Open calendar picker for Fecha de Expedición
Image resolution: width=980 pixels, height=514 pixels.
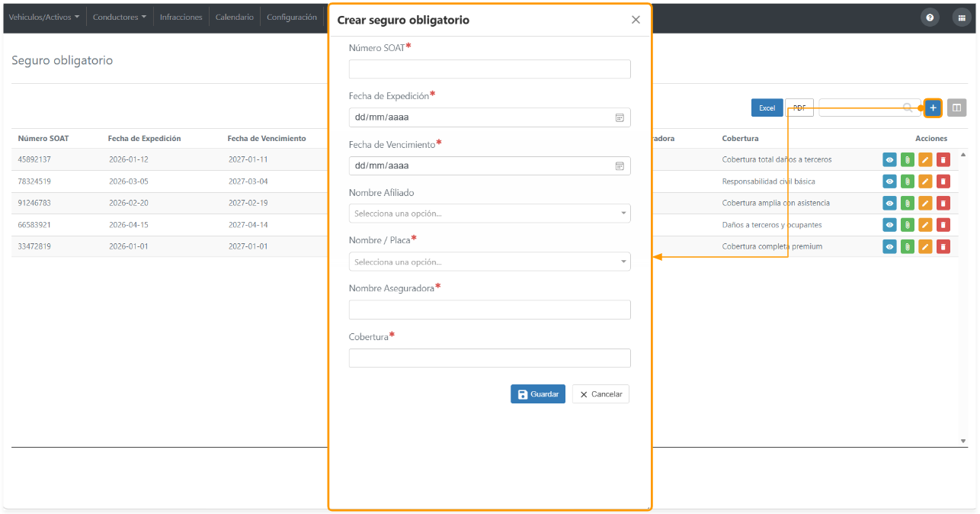coord(620,117)
